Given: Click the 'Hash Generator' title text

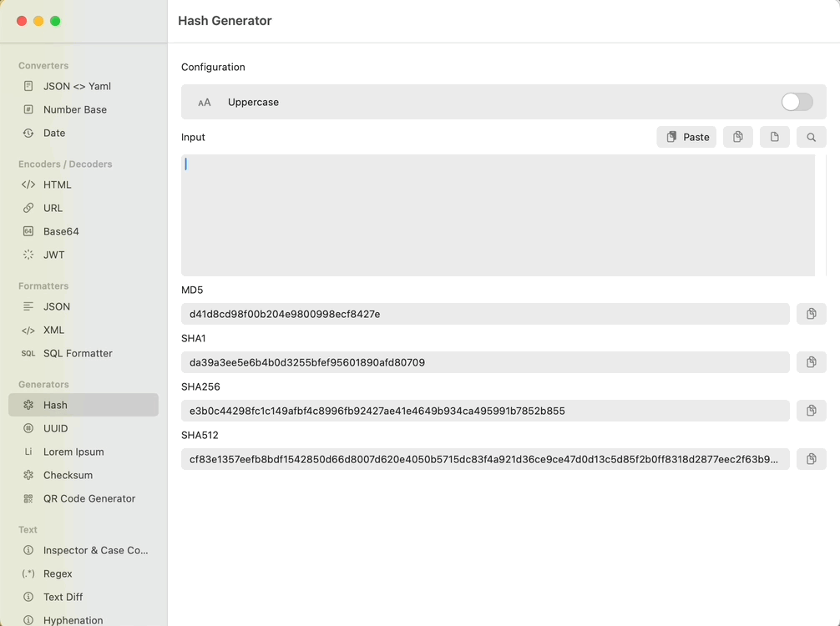Looking at the screenshot, I should pyautogui.click(x=225, y=21).
